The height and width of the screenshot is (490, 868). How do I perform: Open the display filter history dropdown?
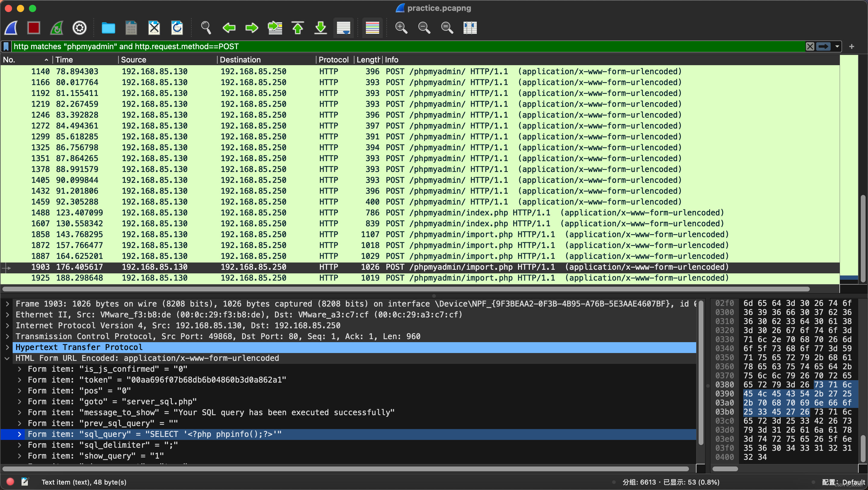click(837, 46)
